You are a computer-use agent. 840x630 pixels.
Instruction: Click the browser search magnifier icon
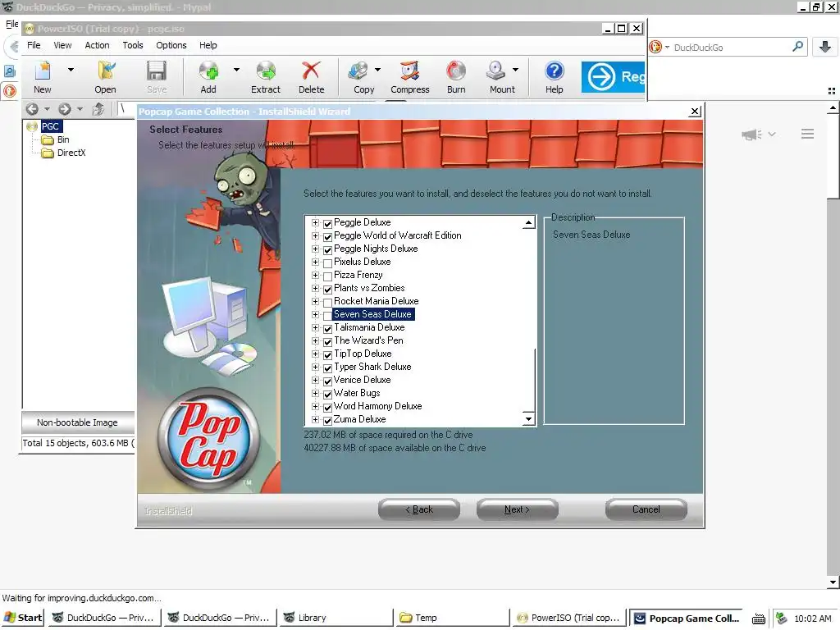tap(797, 47)
